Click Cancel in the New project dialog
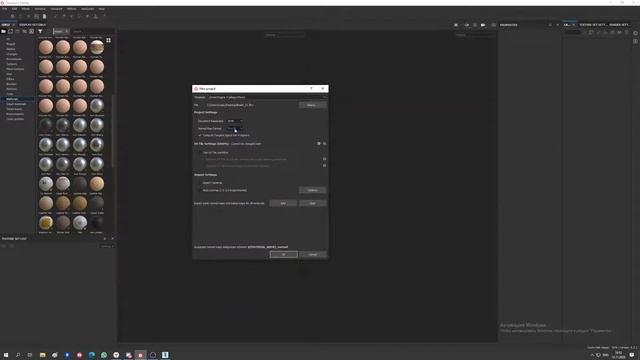 (x=313, y=254)
